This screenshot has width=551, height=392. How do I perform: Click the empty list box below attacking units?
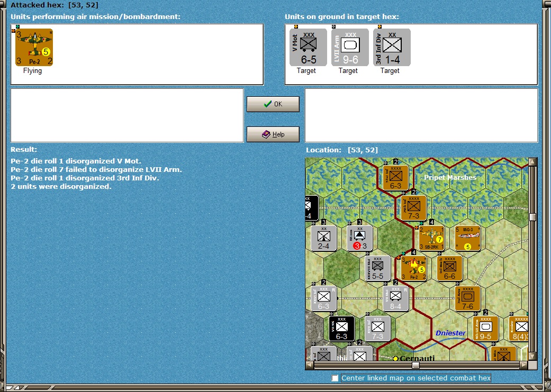(127, 115)
